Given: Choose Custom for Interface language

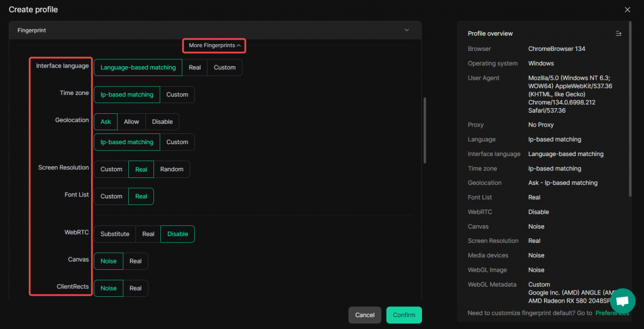Looking at the screenshot, I should [225, 67].
